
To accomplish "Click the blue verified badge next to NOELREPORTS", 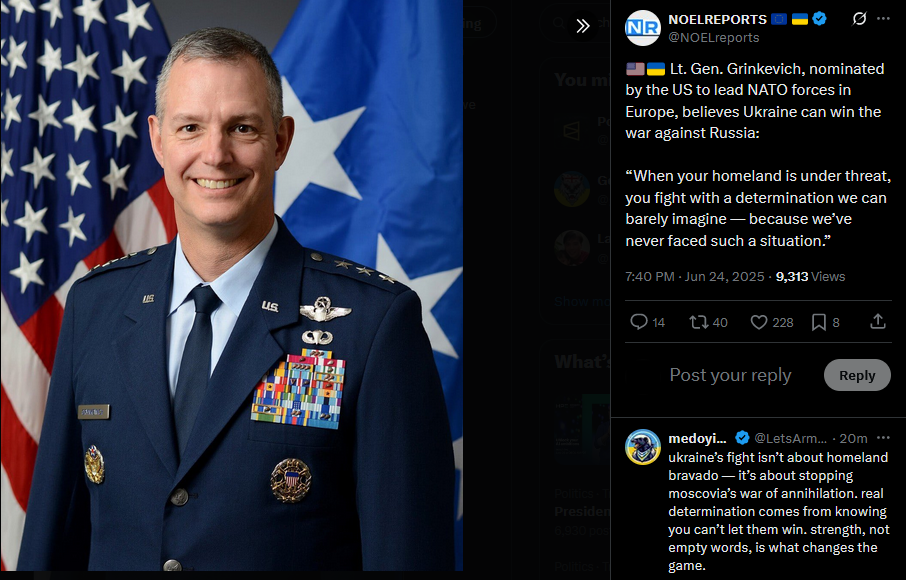I will (819, 19).
